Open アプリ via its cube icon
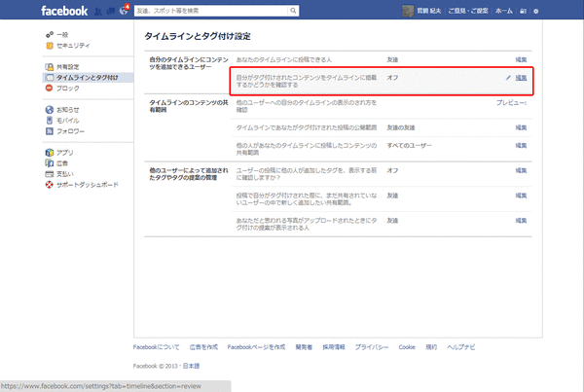Image resolution: width=584 pixels, height=392 pixels. [50, 153]
